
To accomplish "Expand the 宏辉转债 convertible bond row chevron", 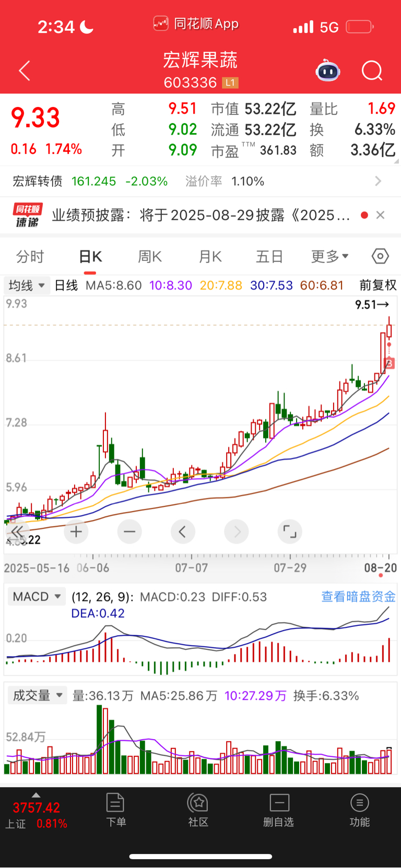I will 378,181.
